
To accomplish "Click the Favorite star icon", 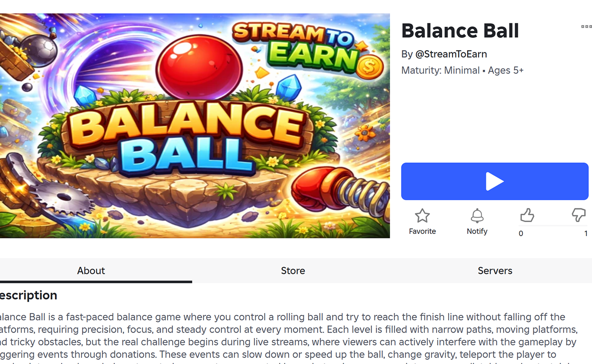I will coord(422,216).
